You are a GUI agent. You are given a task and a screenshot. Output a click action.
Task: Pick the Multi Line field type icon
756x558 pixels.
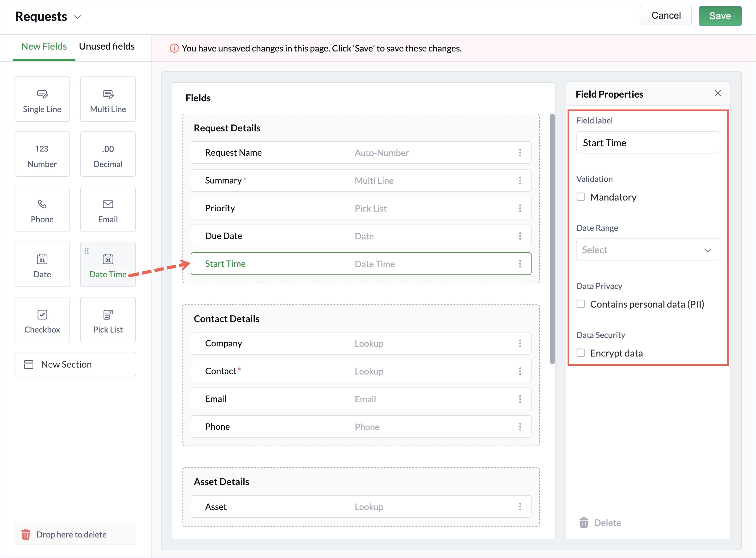108,94
